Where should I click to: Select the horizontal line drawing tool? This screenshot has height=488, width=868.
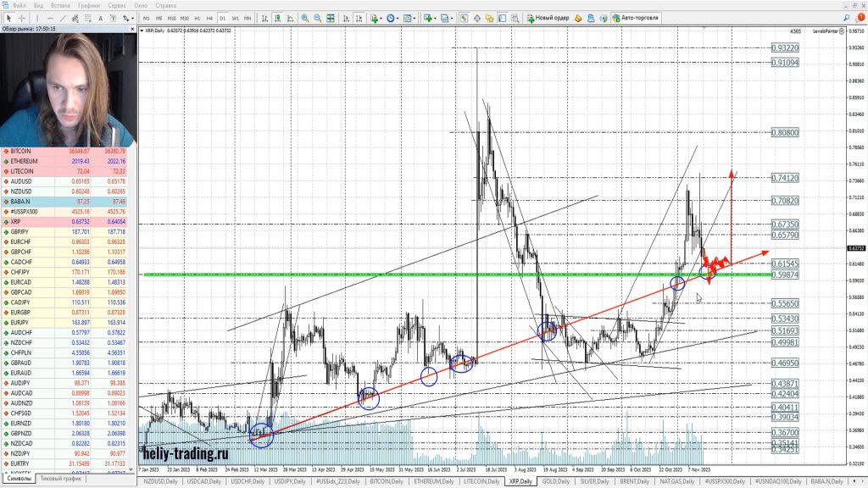pos(52,18)
